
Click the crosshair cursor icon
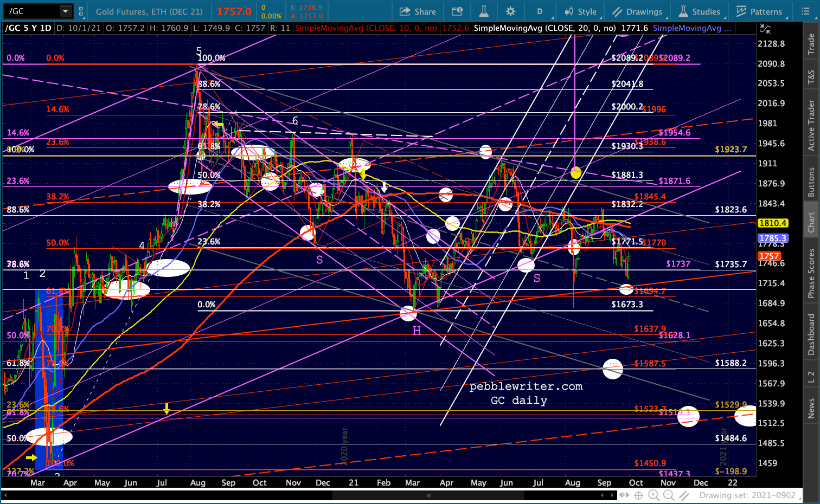tap(638, 495)
